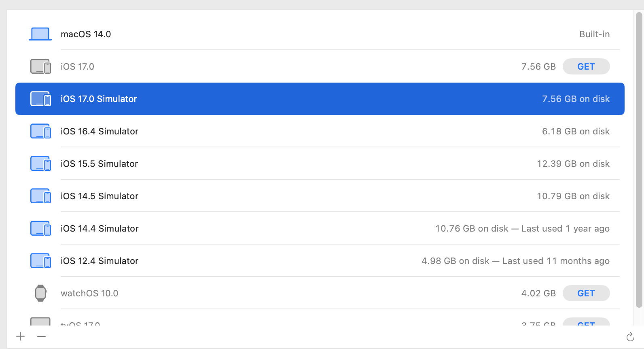The image size is (644, 349).
Task: Click the Last used 1 year ago text
Action: (x=566, y=228)
